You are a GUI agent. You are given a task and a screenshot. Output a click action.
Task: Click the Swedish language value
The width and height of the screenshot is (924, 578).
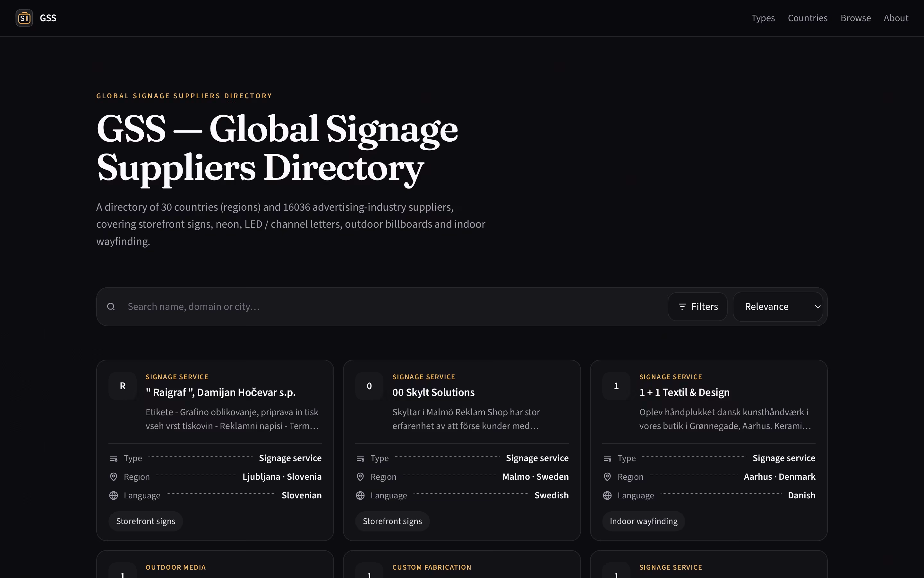tap(551, 495)
